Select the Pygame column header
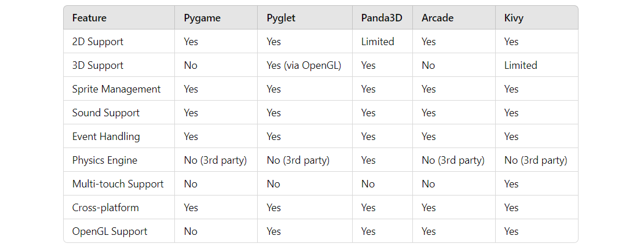Viewport: 644px width, 247px height. pos(202,18)
